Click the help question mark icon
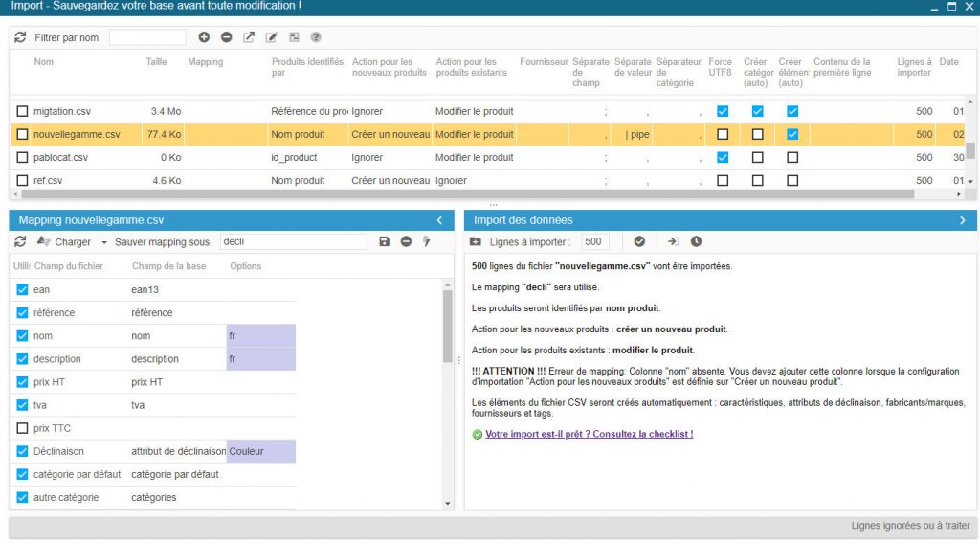The width and height of the screenshot is (980, 545). (x=316, y=37)
